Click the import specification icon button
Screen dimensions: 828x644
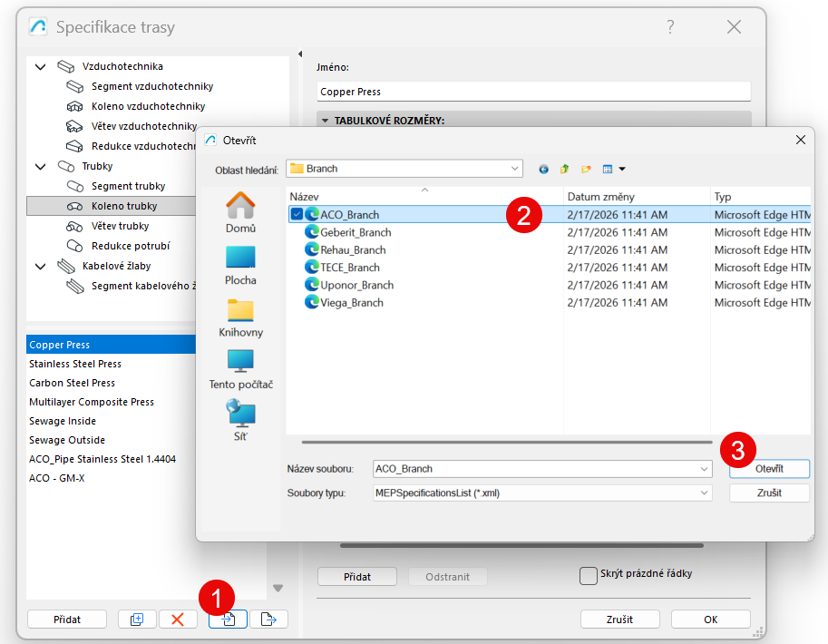click(229, 620)
